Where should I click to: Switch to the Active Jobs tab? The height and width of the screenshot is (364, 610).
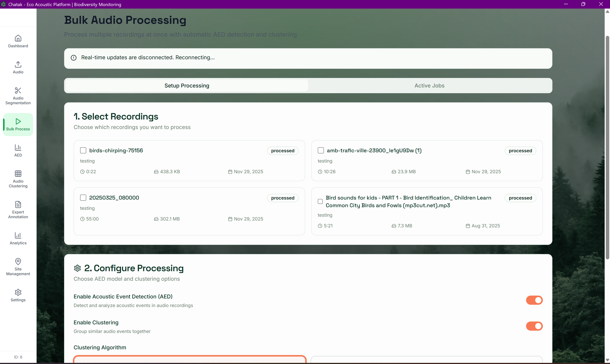pos(429,86)
